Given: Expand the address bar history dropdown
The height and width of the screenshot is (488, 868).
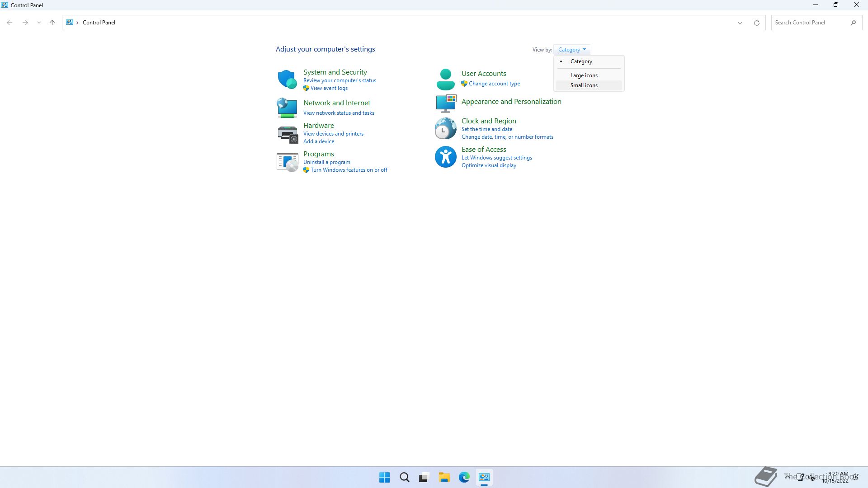Looking at the screenshot, I should tap(740, 23).
